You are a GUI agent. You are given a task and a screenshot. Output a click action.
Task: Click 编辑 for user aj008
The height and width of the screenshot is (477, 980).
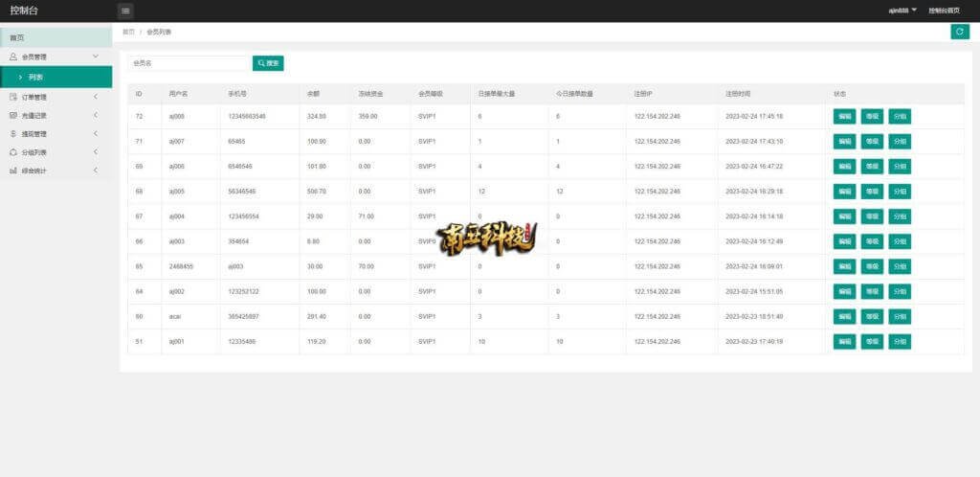(844, 116)
